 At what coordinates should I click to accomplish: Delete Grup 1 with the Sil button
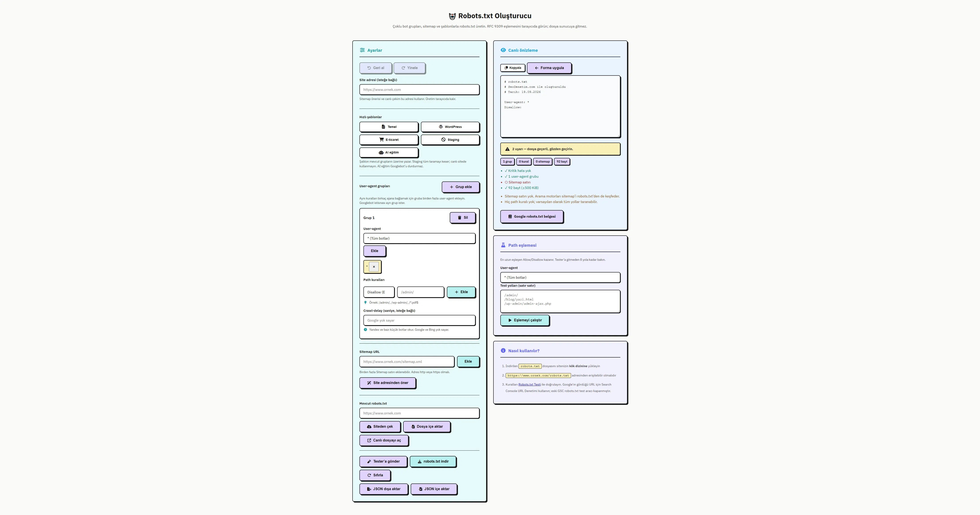[x=463, y=217]
